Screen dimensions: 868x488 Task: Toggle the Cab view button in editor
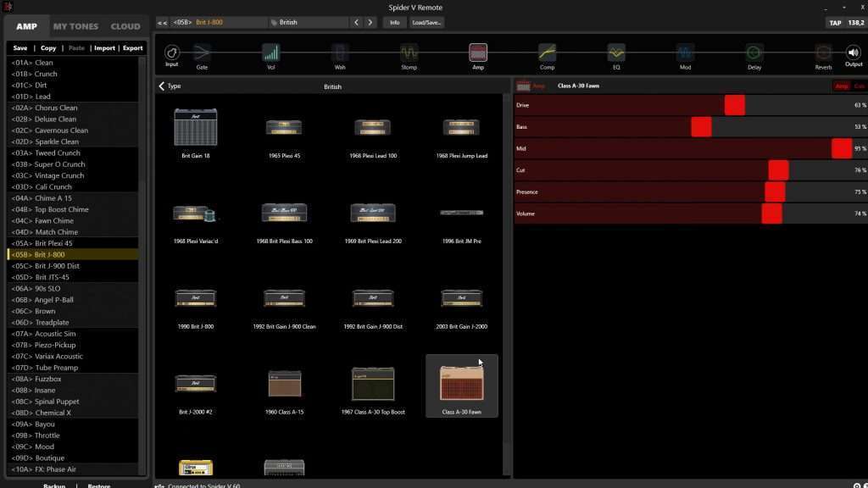(x=859, y=86)
